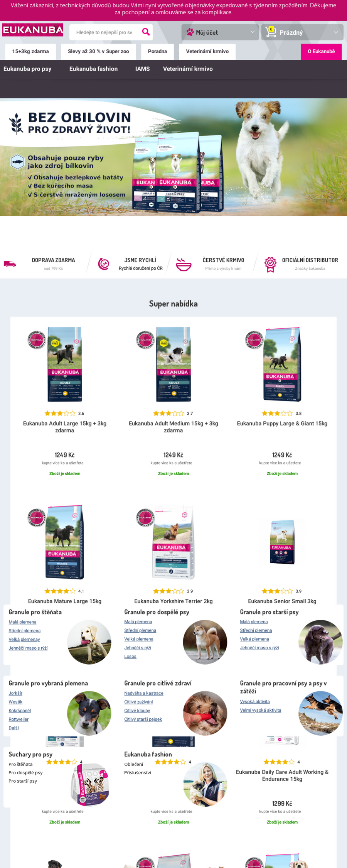Screen dimensions: 347x868
Task: Click the search input field
Action: [x=104, y=32]
